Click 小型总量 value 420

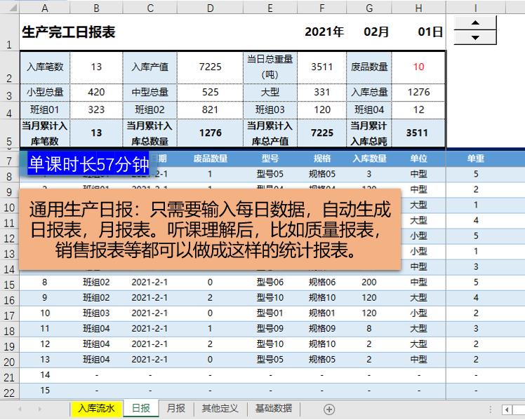[96, 92]
